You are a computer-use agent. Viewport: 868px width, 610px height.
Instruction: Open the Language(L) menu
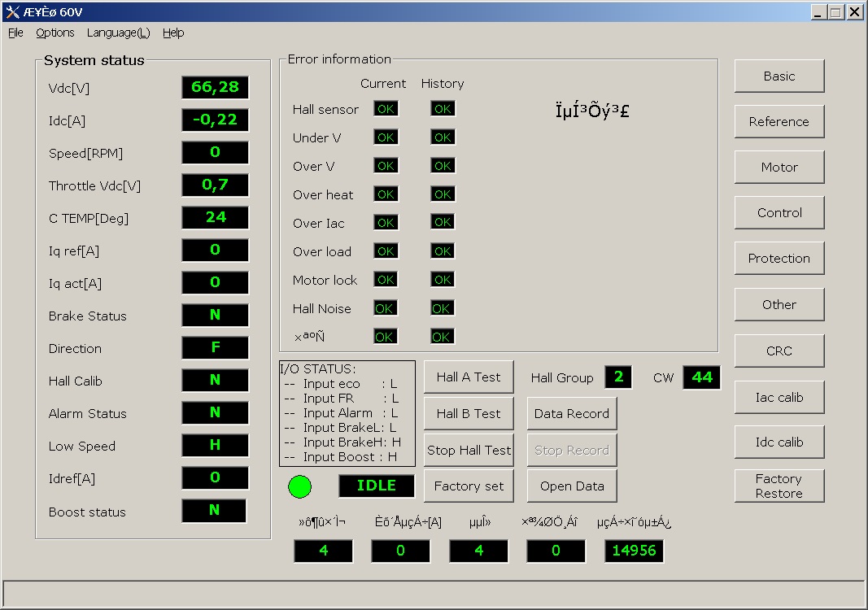[x=118, y=33]
